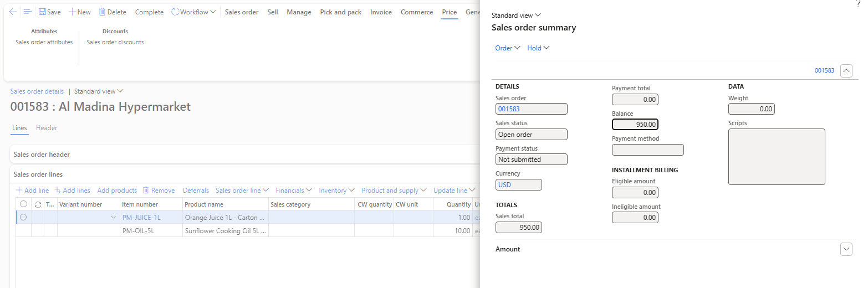Open the Invoice tab
Screen dimensions: 868x288
point(381,12)
